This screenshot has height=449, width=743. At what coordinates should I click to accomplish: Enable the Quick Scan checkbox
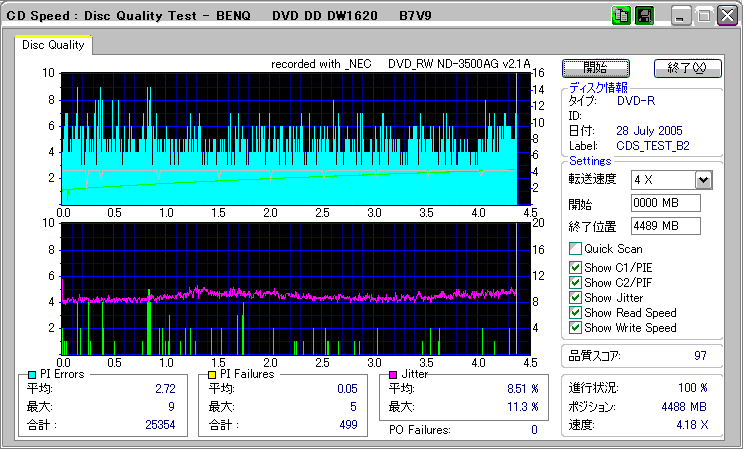[575, 249]
